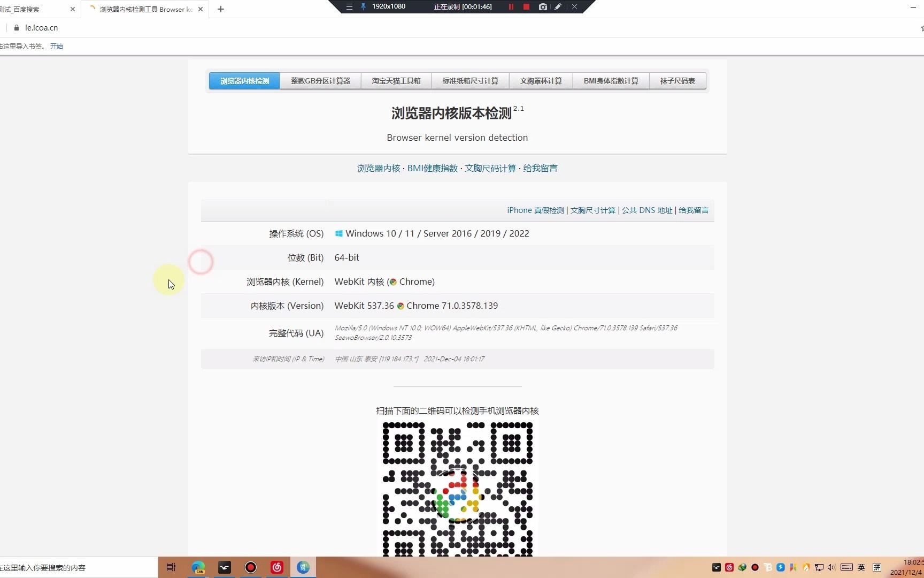
Task: Close the 百度搜索 tab
Action: pyautogui.click(x=73, y=9)
